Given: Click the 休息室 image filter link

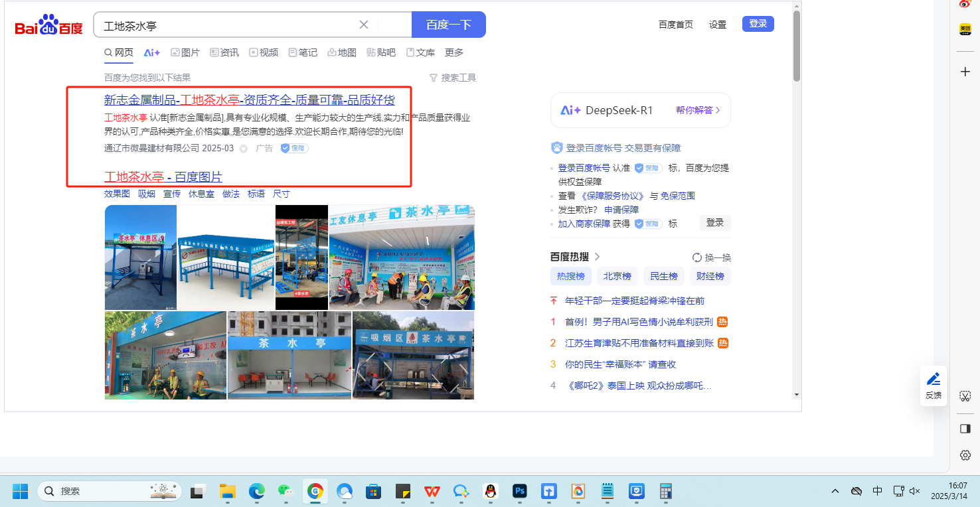Looking at the screenshot, I should tap(201, 194).
